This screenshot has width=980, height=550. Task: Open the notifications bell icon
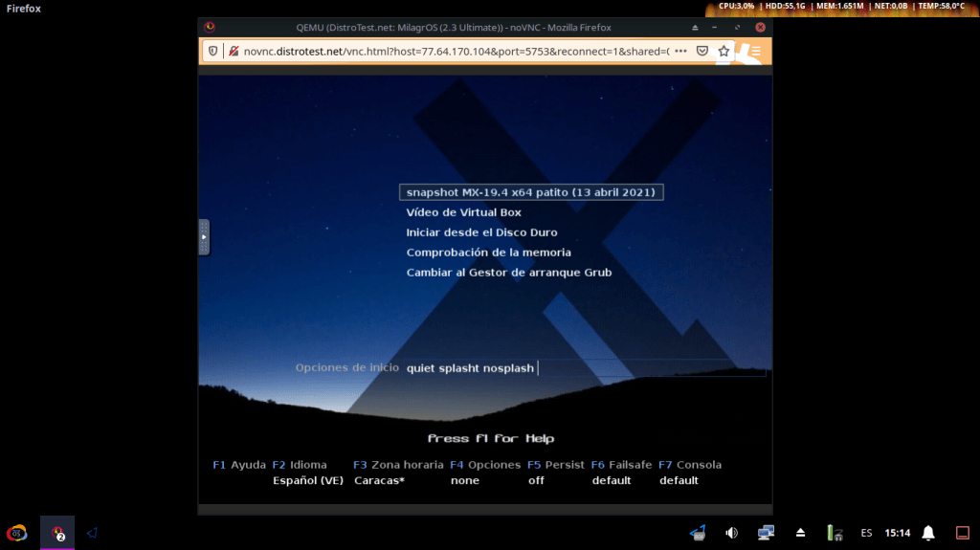tap(927, 533)
